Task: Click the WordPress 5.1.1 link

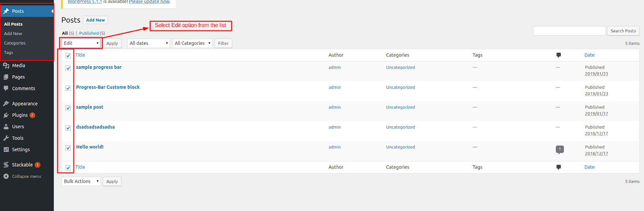Action: pyautogui.click(x=85, y=2)
